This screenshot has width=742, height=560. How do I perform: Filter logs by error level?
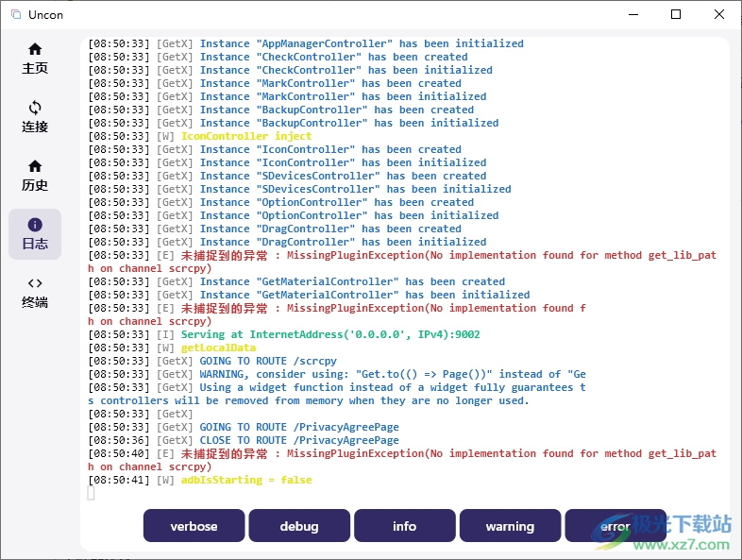coord(616,526)
